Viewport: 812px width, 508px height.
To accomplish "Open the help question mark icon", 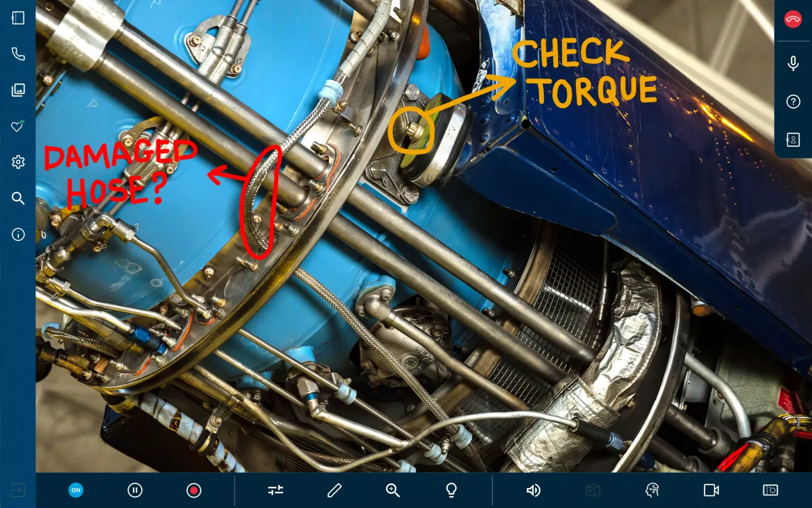I will click(x=793, y=102).
